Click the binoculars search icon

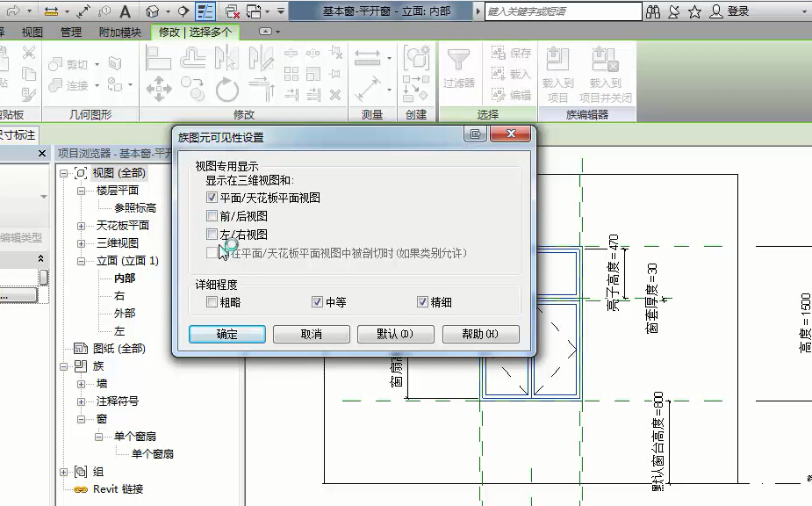[x=653, y=11]
